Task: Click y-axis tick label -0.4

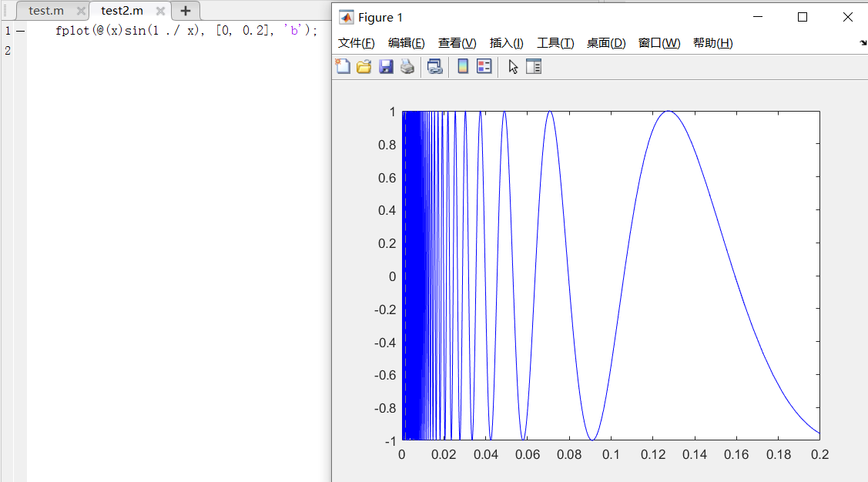Action: click(x=385, y=343)
